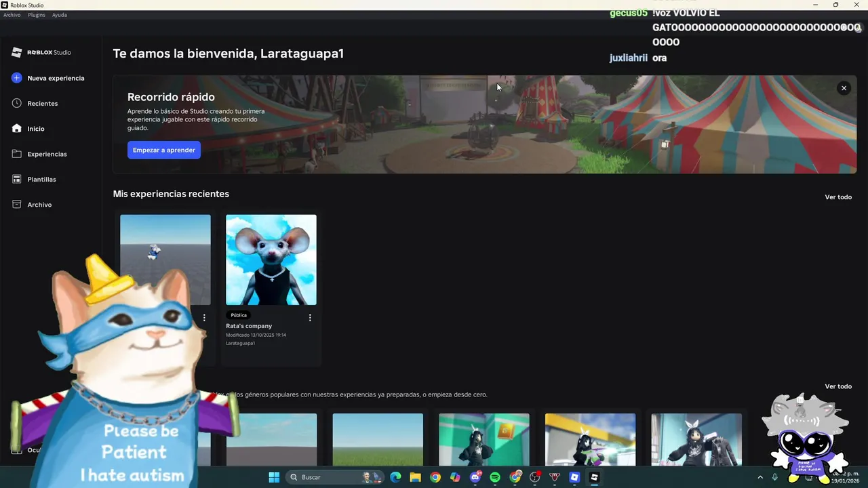
Task: Open Discord from the taskbar
Action: (475, 477)
